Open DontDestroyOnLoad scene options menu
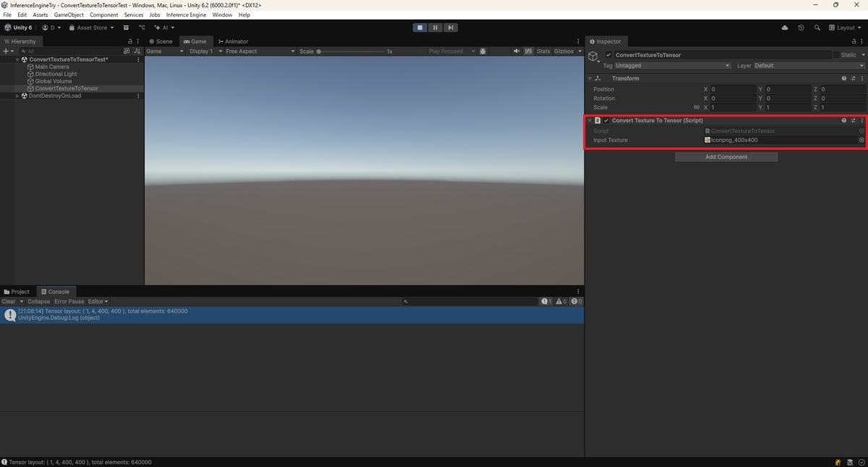The height and width of the screenshot is (467, 868). pyautogui.click(x=138, y=96)
